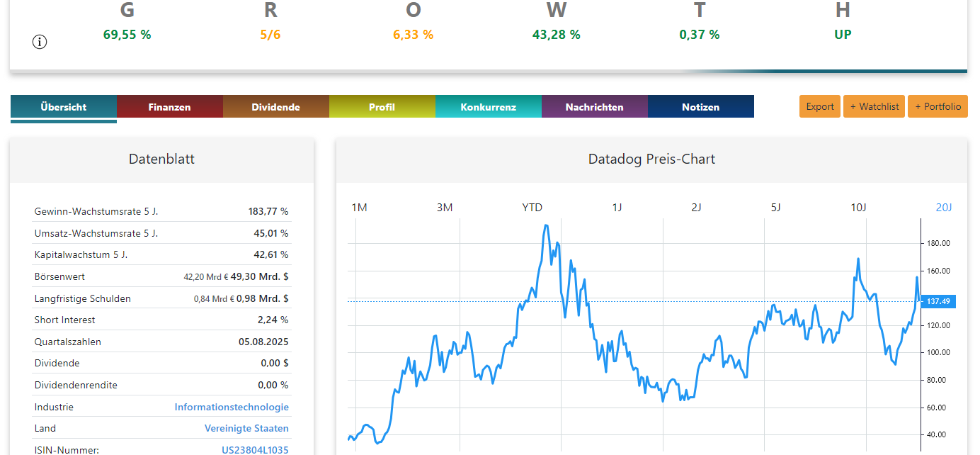
Task: Click the 137.49 price label
Action: [938, 301]
